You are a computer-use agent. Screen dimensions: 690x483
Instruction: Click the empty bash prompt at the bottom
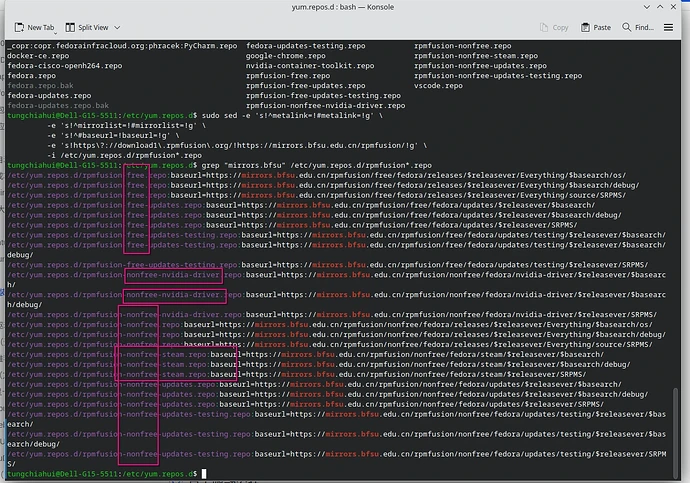coord(203,473)
